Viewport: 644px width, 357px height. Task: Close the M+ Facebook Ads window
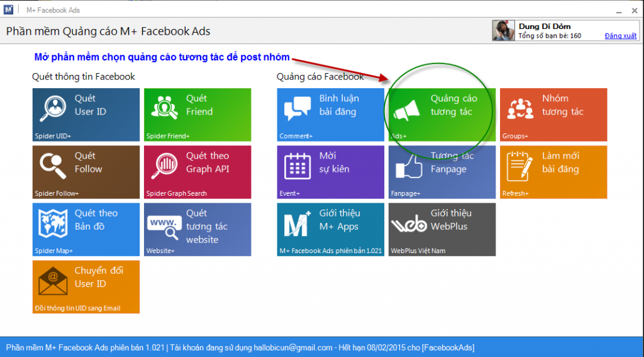(635, 11)
